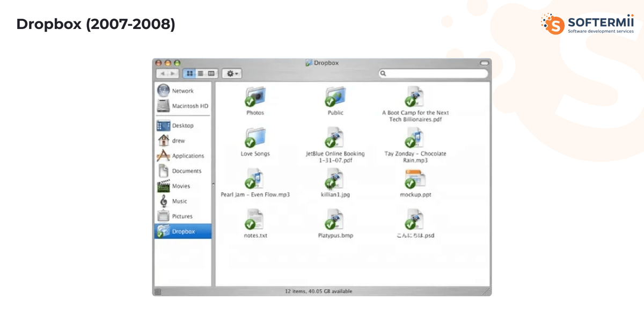The image size is (644, 322).
Task: Click the drew home folder icon
Action: click(163, 141)
